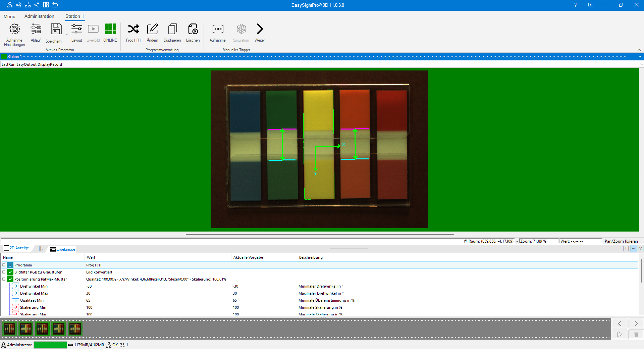Toggle Bildfilter RGB zu Graustufen checkbox

click(10, 272)
